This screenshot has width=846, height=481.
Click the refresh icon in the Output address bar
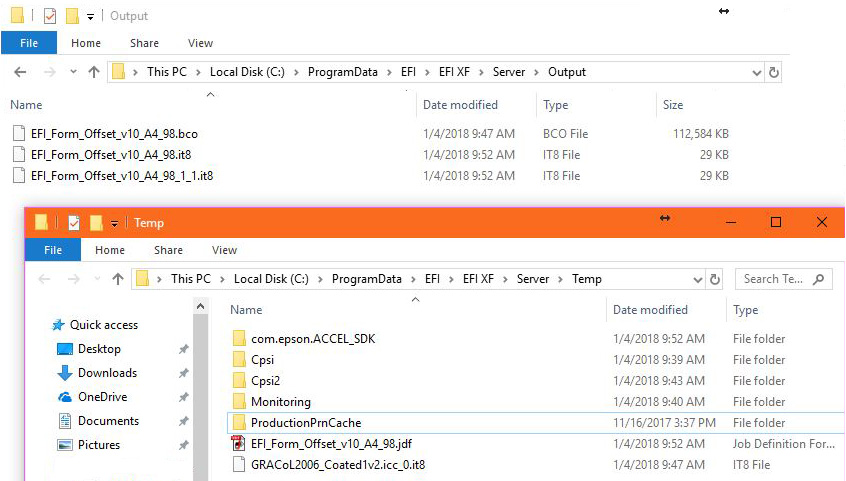(773, 72)
